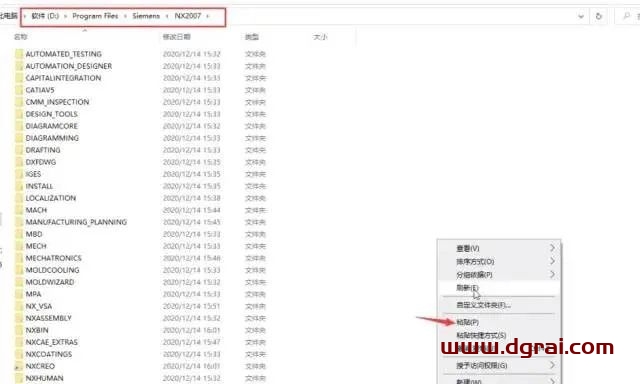Open the 排序方式(O) context menu item
The height and width of the screenshot is (384, 640).
(500, 261)
